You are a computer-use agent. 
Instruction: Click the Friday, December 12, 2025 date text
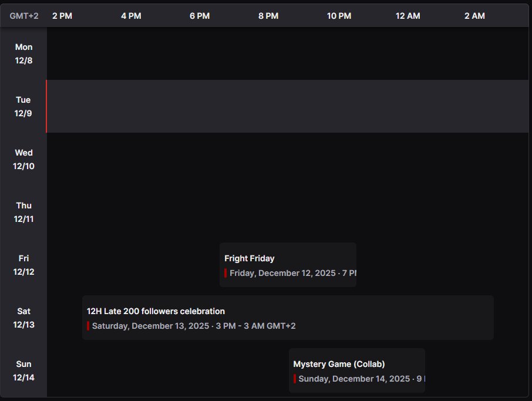pyautogui.click(x=293, y=273)
